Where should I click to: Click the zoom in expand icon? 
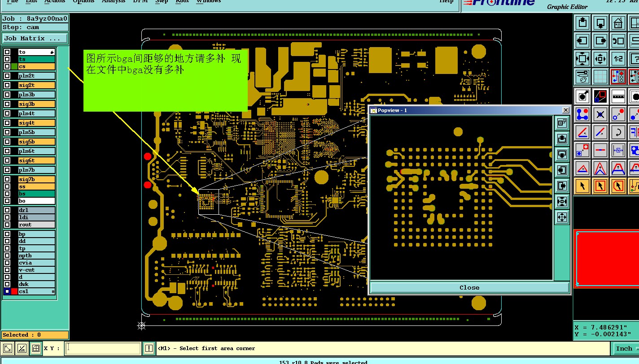point(582,58)
